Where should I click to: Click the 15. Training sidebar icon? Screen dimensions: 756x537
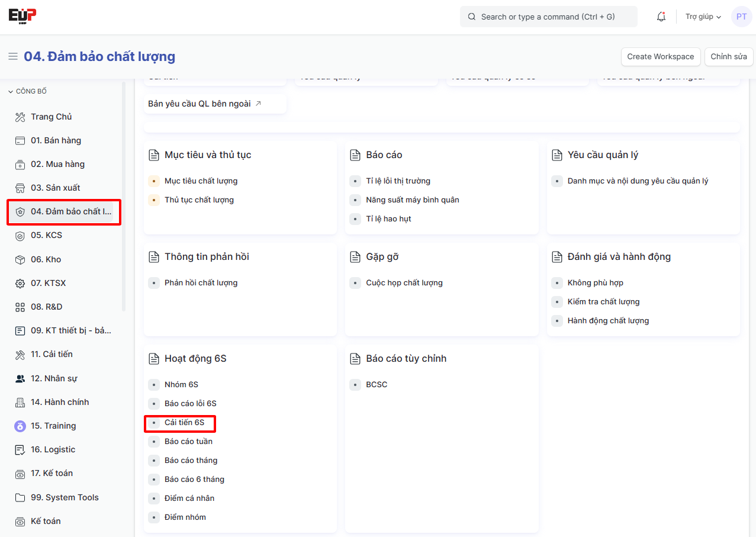(20, 426)
